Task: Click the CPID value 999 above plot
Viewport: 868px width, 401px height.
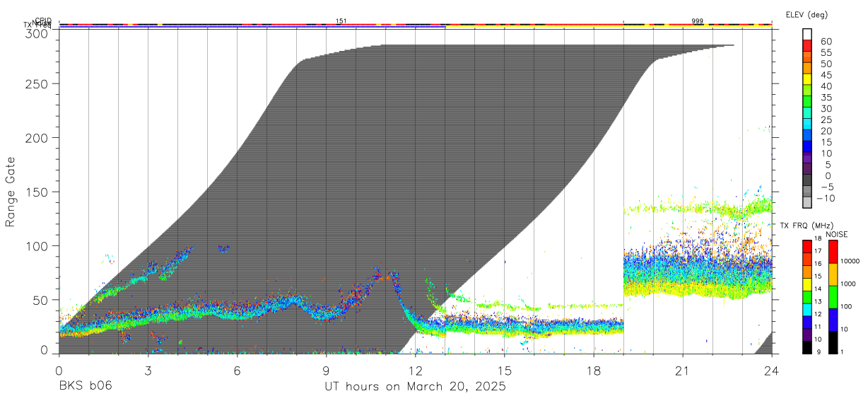Action: tap(697, 21)
